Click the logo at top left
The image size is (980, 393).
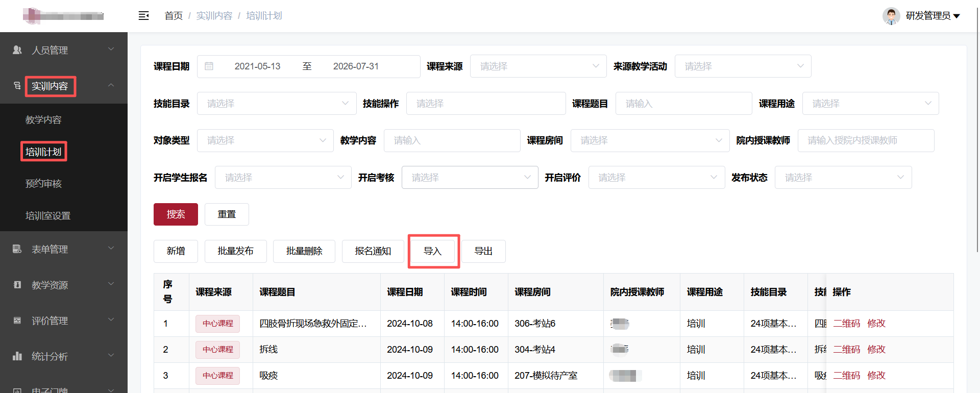click(x=63, y=16)
